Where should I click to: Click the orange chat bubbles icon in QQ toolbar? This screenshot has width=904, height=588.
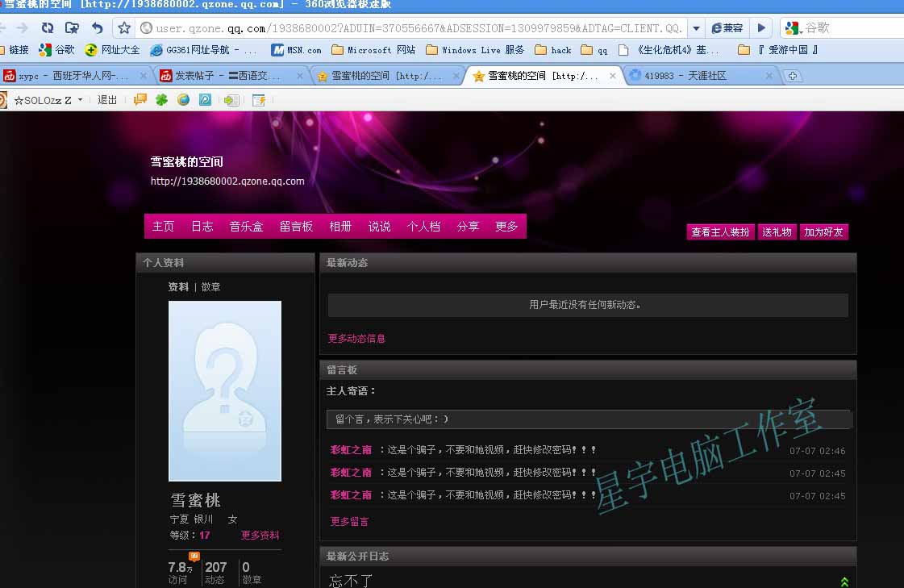click(140, 100)
